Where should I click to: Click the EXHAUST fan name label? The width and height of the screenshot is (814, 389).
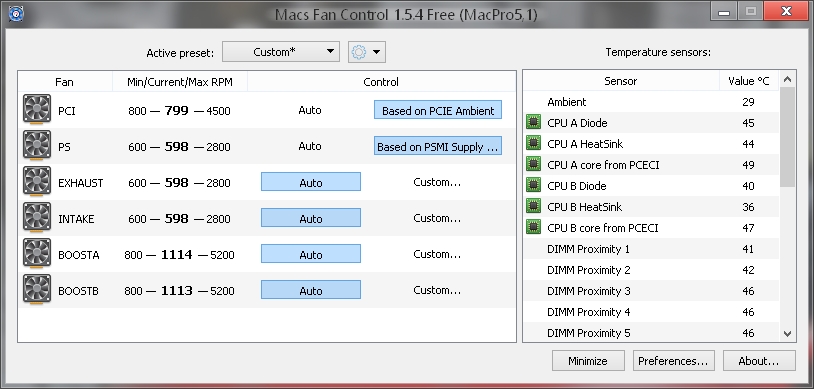pos(80,183)
